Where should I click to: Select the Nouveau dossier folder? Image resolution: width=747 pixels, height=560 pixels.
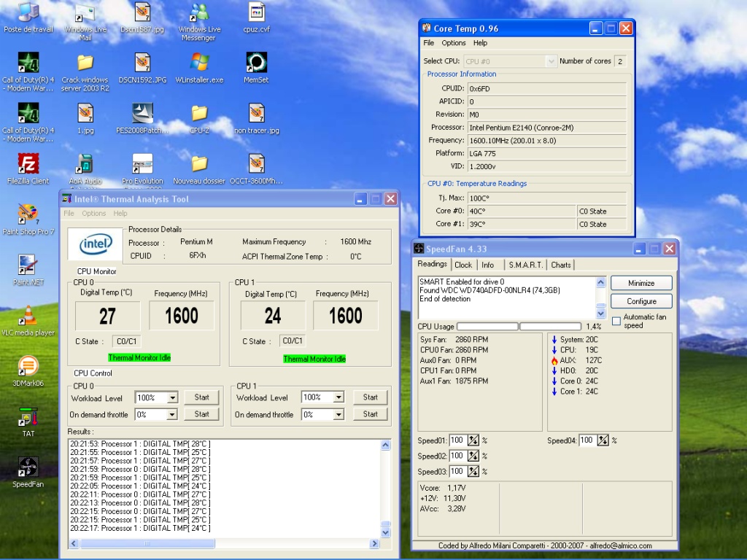199,169
